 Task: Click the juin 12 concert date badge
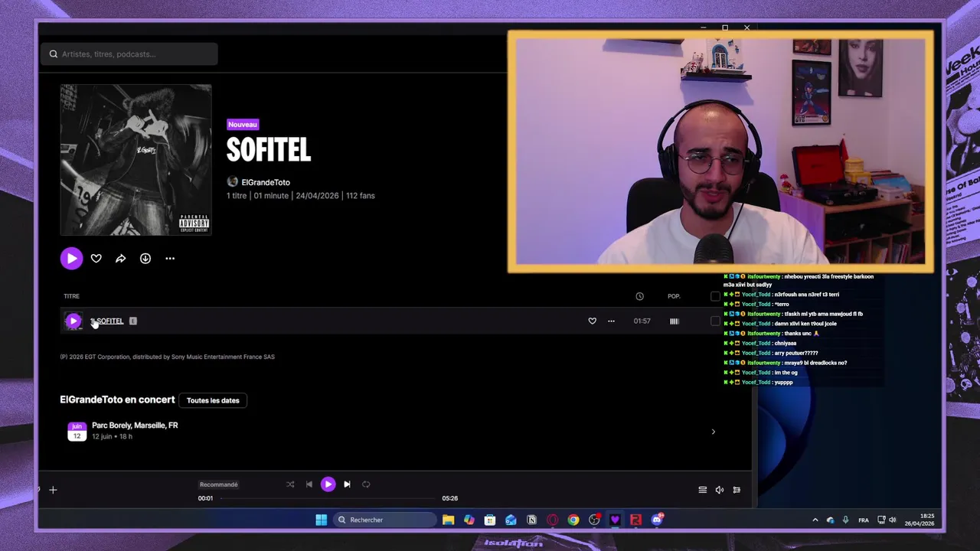point(77,431)
